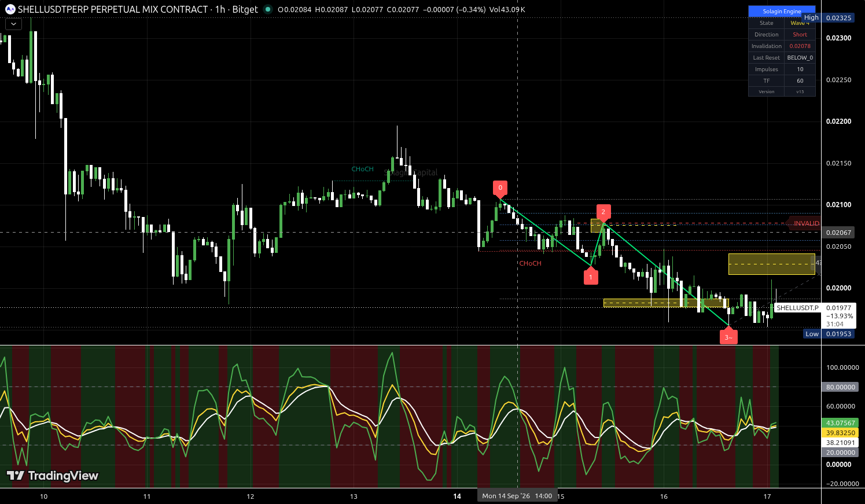Click the Impulses row label
Screen dimensions: 865x504
(x=766, y=69)
